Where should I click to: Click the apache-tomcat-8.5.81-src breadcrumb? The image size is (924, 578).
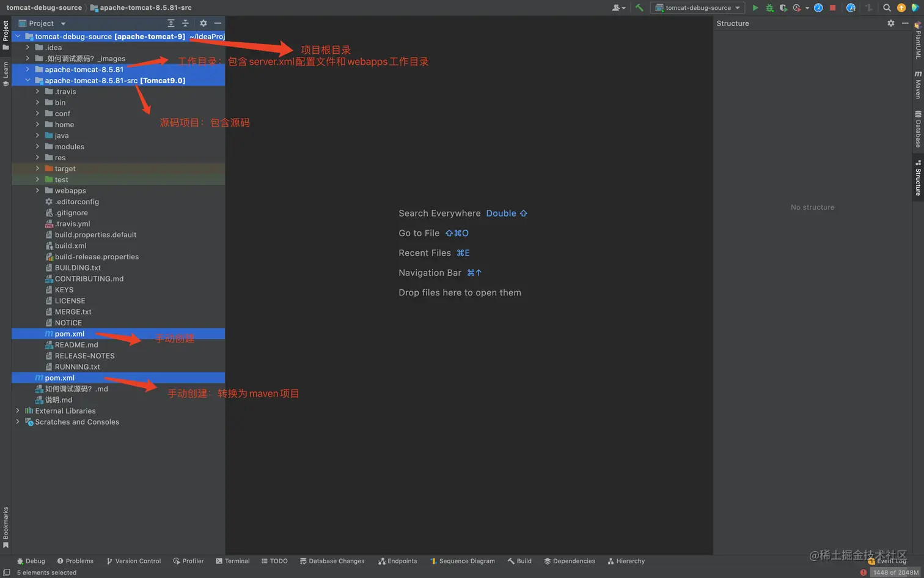[141, 8]
